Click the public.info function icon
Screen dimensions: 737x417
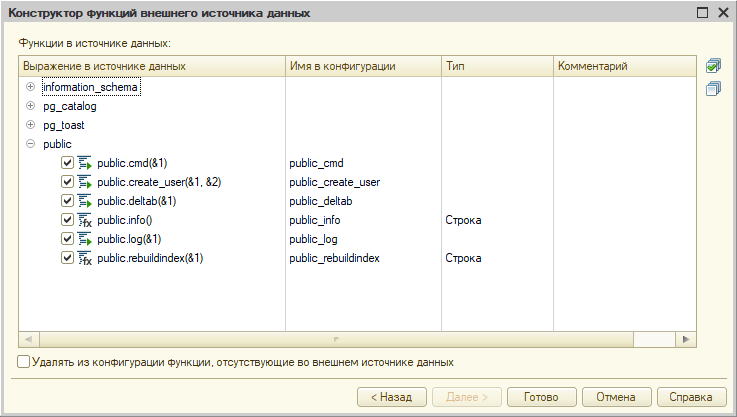[x=85, y=220]
